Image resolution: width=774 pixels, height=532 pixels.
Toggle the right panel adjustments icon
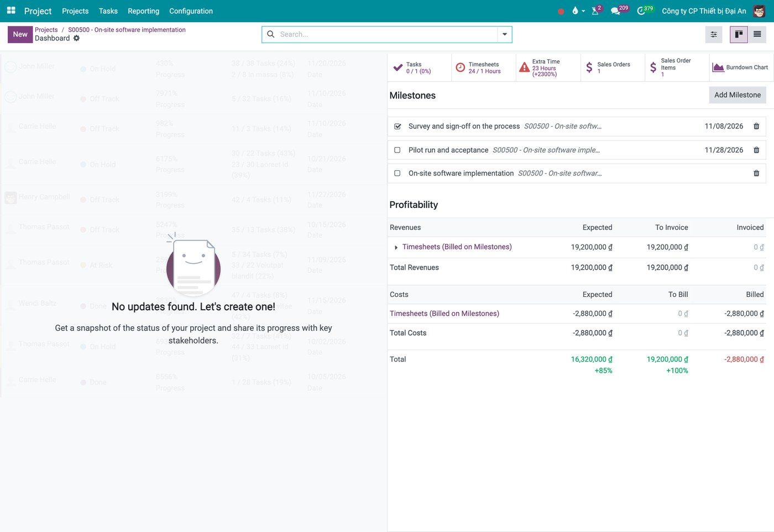pyautogui.click(x=714, y=34)
